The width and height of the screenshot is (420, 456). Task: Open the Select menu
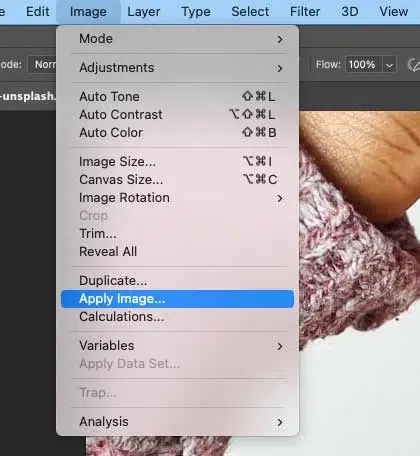click(250, 12)
